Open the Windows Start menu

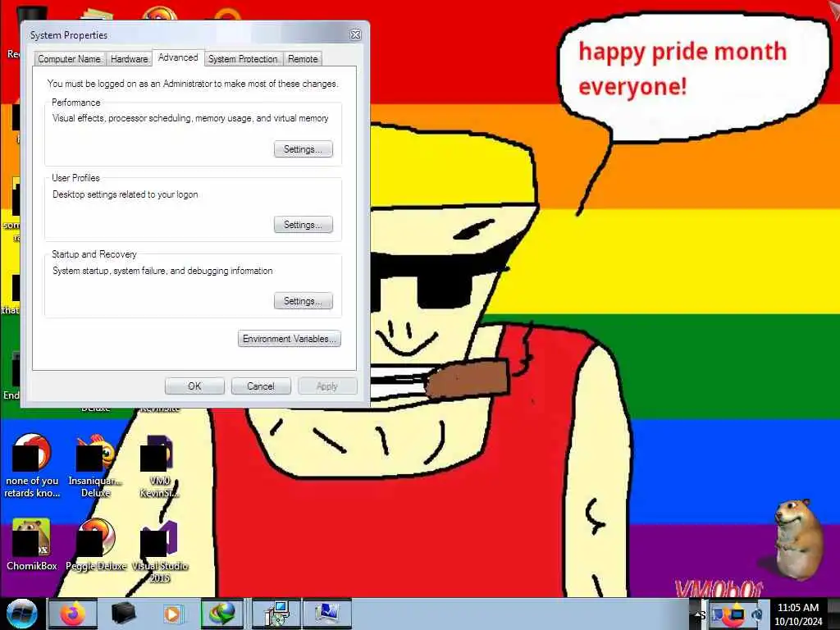21,614
